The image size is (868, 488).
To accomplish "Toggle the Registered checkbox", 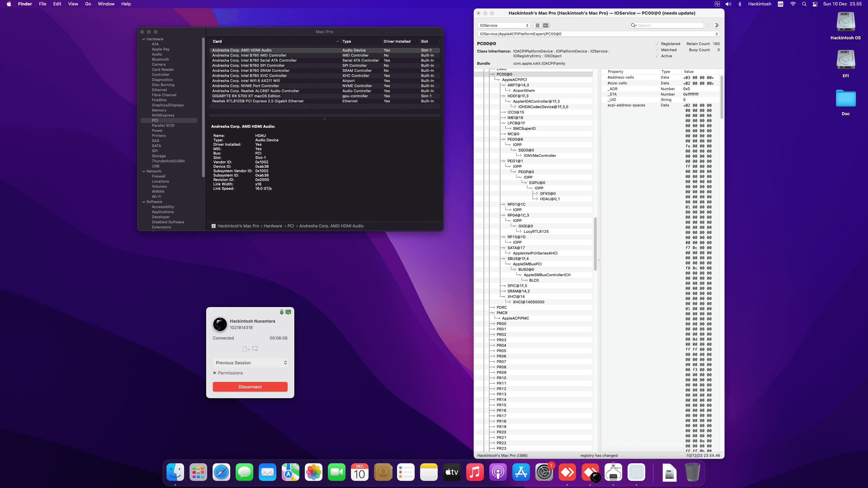I will (657, 44).
